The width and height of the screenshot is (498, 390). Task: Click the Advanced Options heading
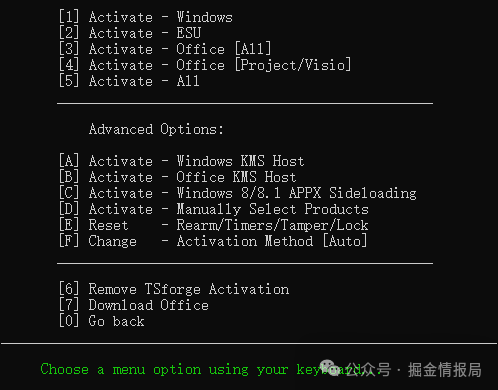(156, 129)
